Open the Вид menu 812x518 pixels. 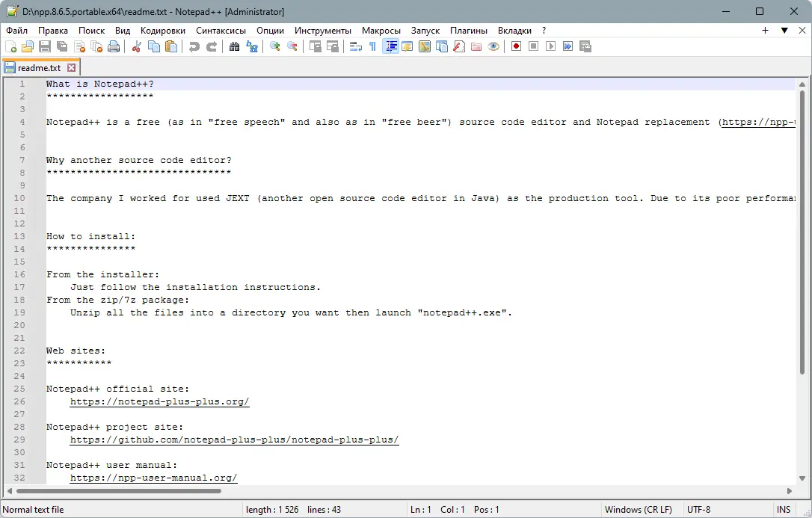point(123,31)
